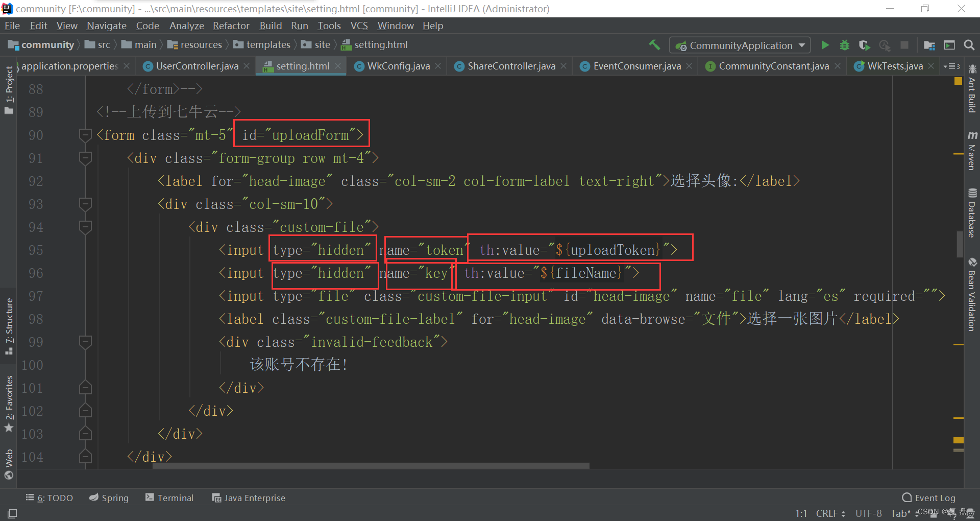Open the Ant Build side panel
The image size is (980, 521).
pyautogui.click(x=972, y=88)
